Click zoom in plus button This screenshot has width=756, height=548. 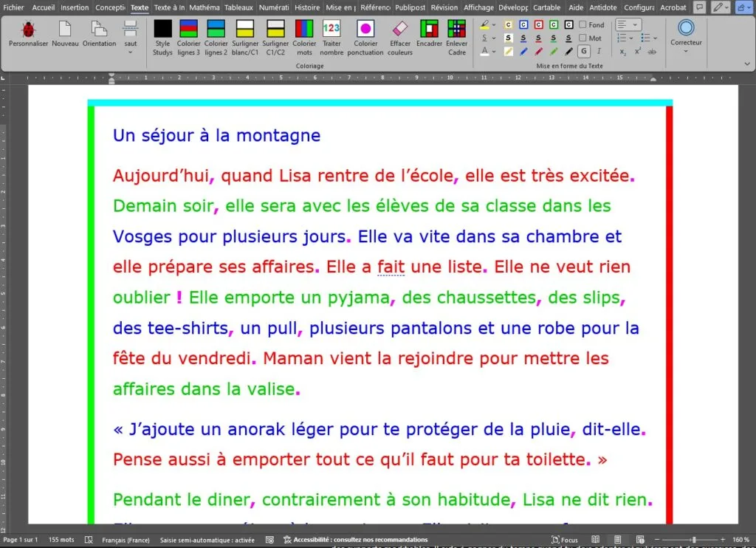[722, 540]
